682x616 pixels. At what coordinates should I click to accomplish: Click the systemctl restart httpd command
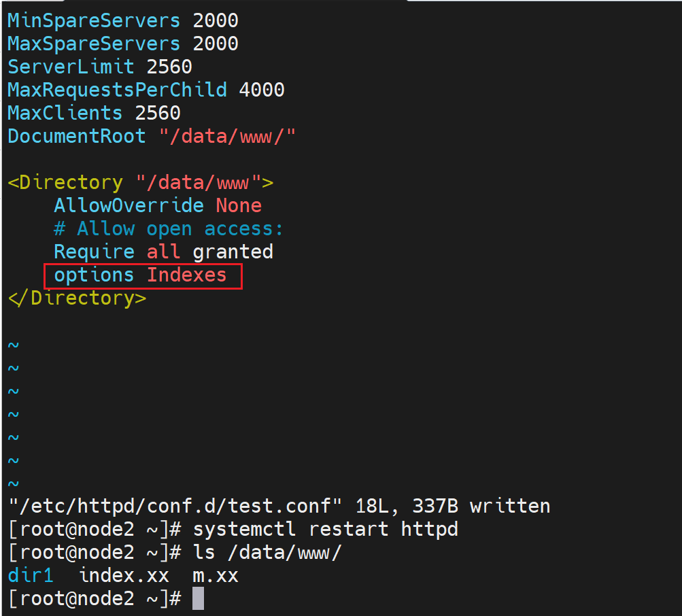point(325,529)
